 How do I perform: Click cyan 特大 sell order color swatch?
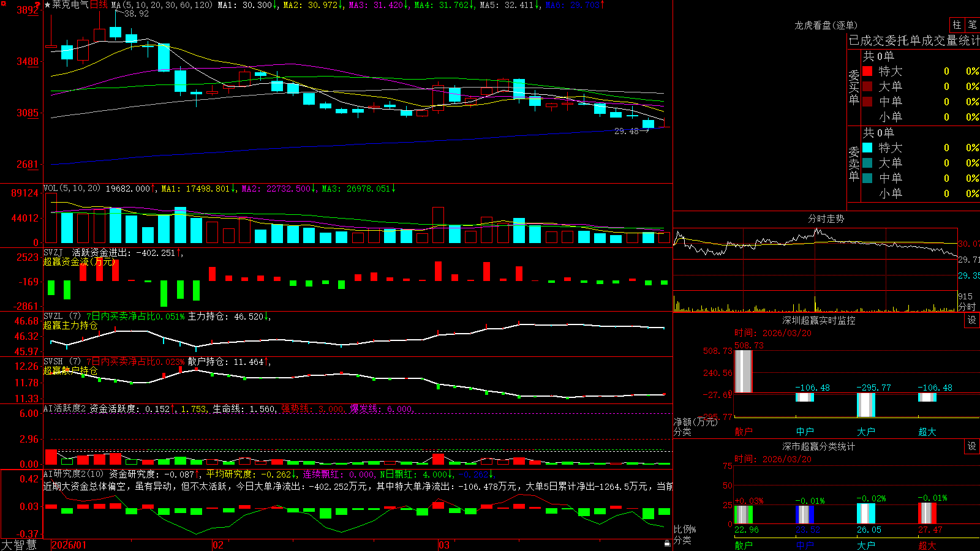pos(867,148)
